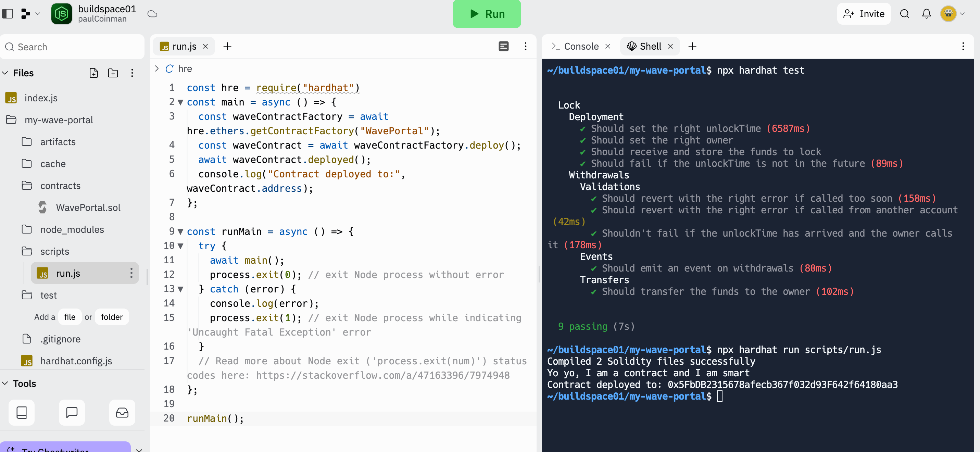Click the "9 passing" test summary
The image size is (980, 452).
[582, 326]
